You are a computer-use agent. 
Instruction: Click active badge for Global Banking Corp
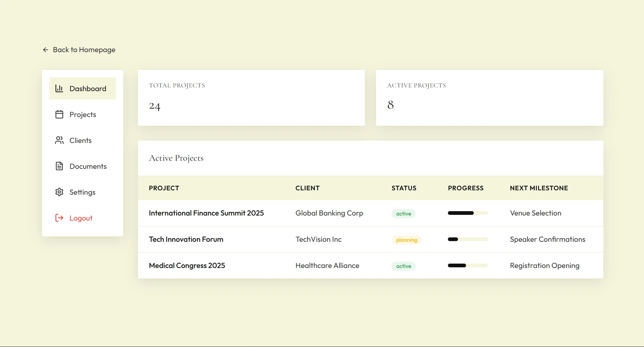click(x=403, y=214)
